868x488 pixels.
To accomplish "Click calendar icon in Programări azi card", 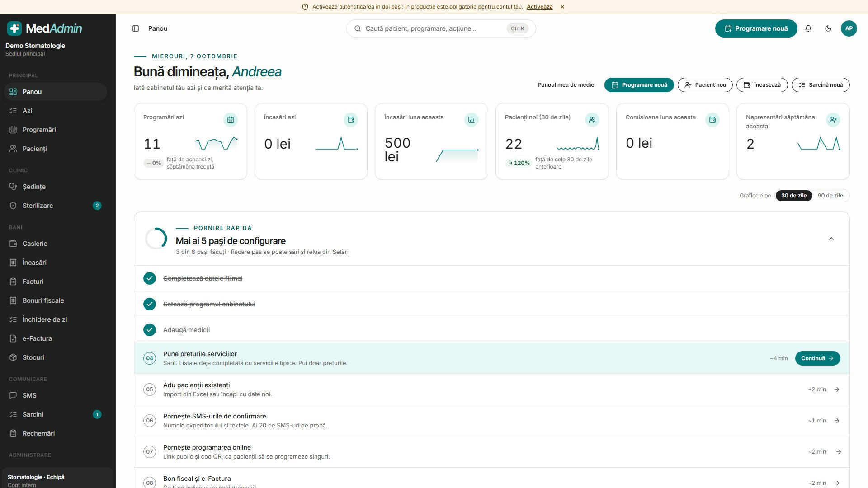I will [231, 120].
